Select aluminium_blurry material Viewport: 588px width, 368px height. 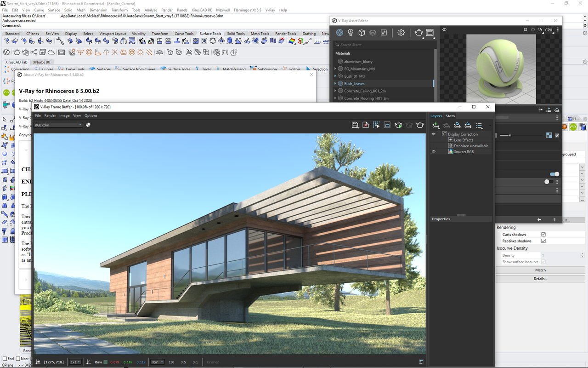[358, 62]
